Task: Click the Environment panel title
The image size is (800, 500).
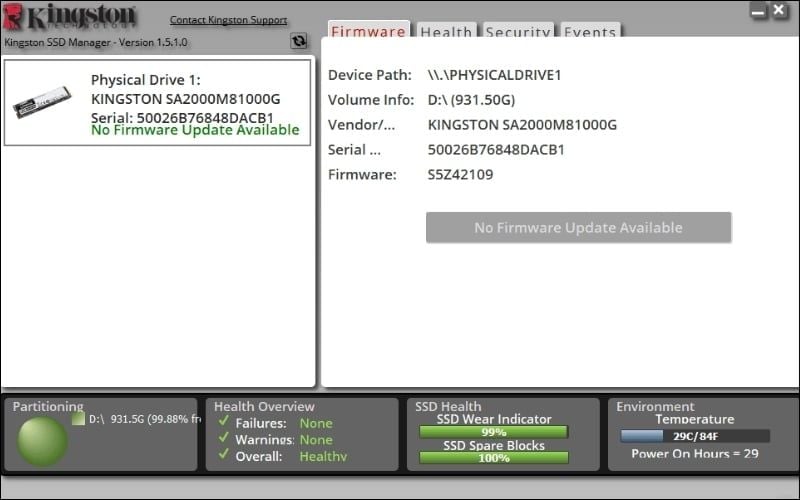Action: click(655, 407)
